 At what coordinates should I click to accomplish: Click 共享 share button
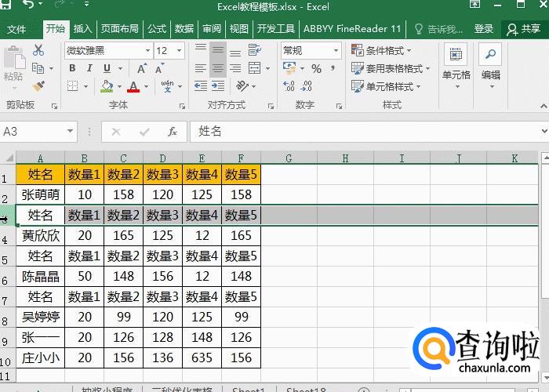point(524,29)
